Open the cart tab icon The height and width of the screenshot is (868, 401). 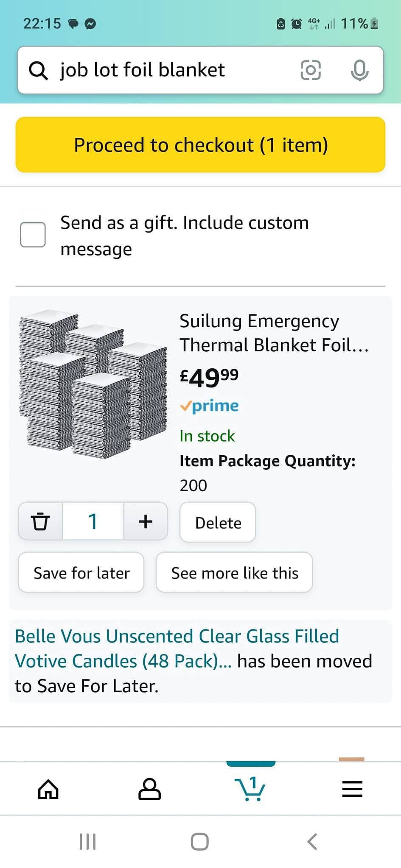tap(250, 788)
